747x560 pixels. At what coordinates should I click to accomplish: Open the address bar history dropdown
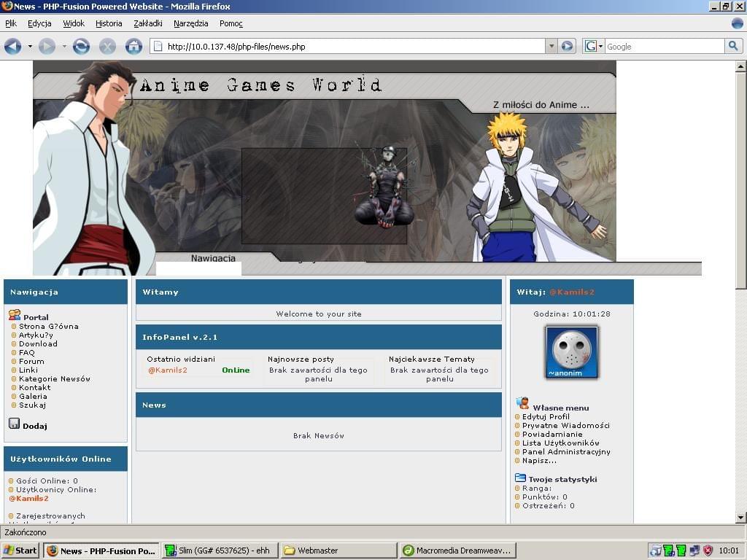(551, 47)
